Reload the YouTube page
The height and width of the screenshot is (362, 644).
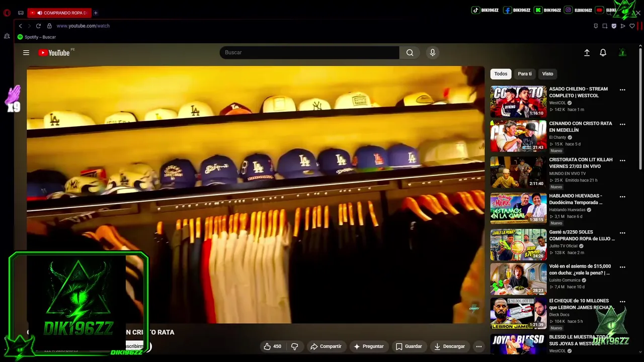click(x=38, y=26)
